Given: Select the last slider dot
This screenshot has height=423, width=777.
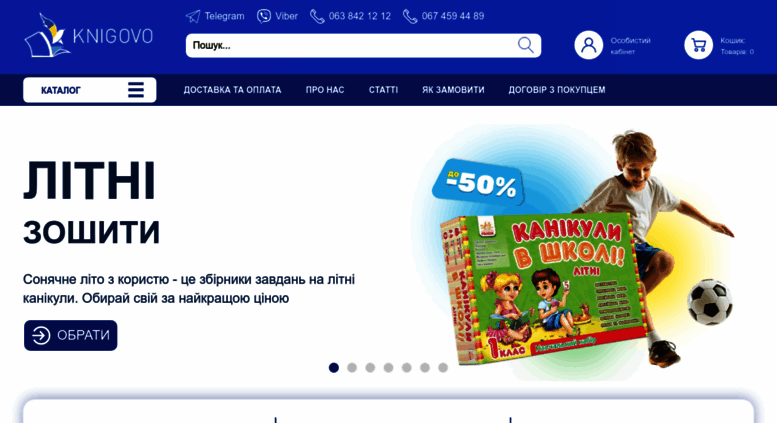Looking at the screenshot, I should (443, 368).
